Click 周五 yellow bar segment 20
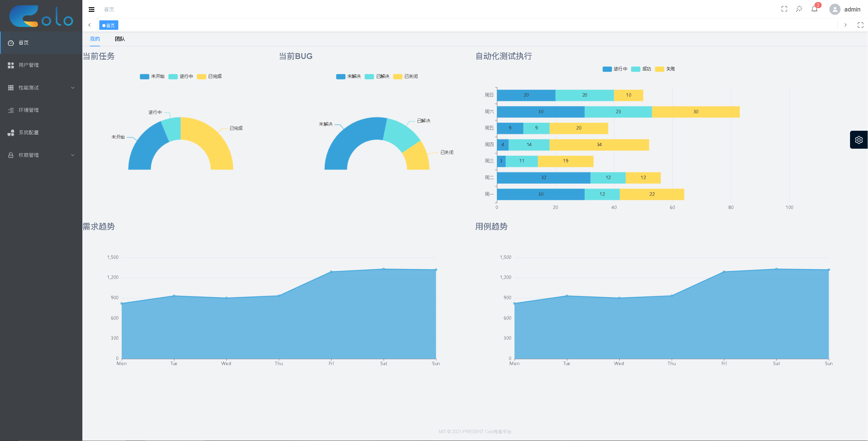The height and width of the screenshot is (441, 868). coord(579,128)
